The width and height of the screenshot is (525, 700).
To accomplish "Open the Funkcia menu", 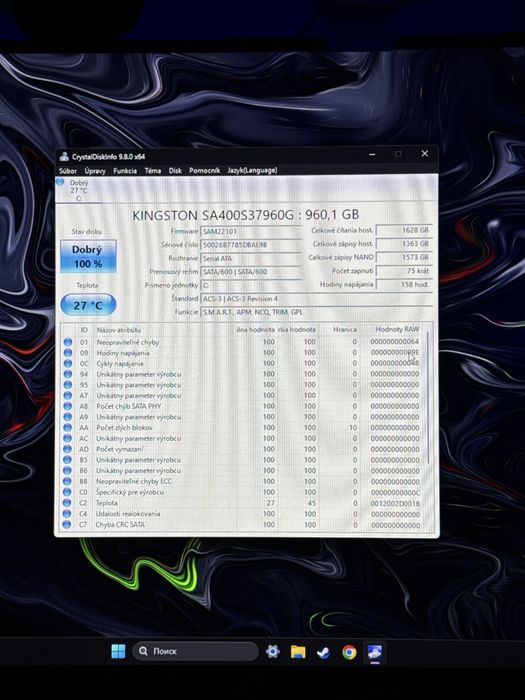I will [x=125, y=171].
